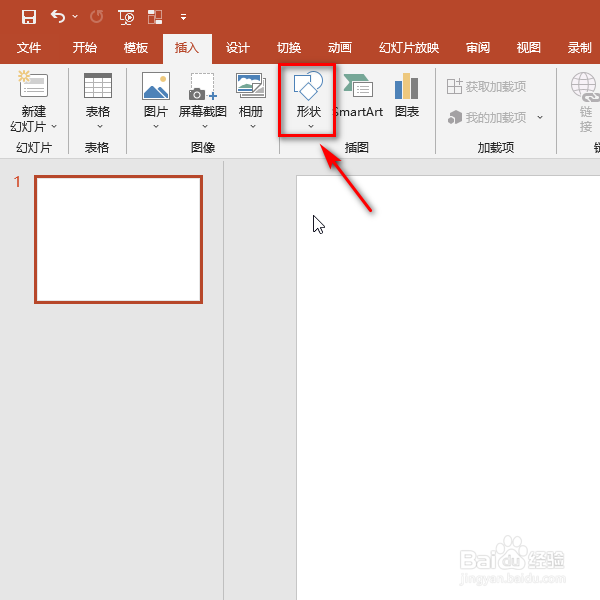The image size is (600, 600).
Task: Expand the 表格 dropdown chevron
Action: (x=100, y=126)
